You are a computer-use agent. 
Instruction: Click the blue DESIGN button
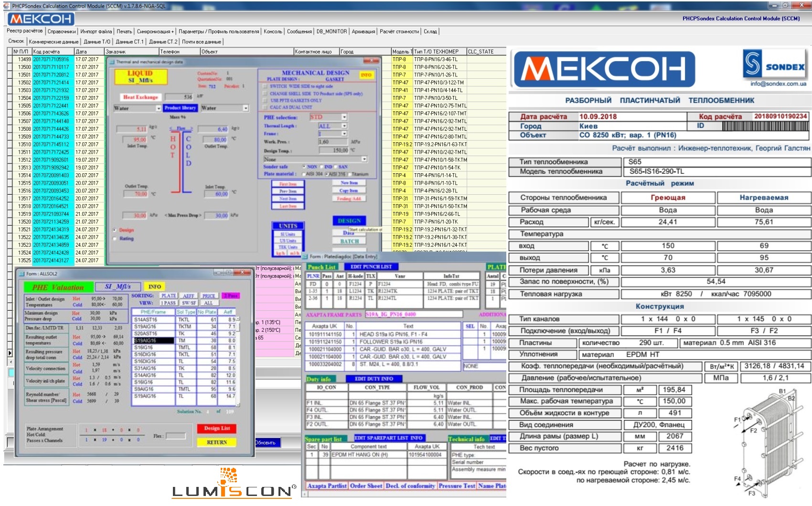click(349, 221)
